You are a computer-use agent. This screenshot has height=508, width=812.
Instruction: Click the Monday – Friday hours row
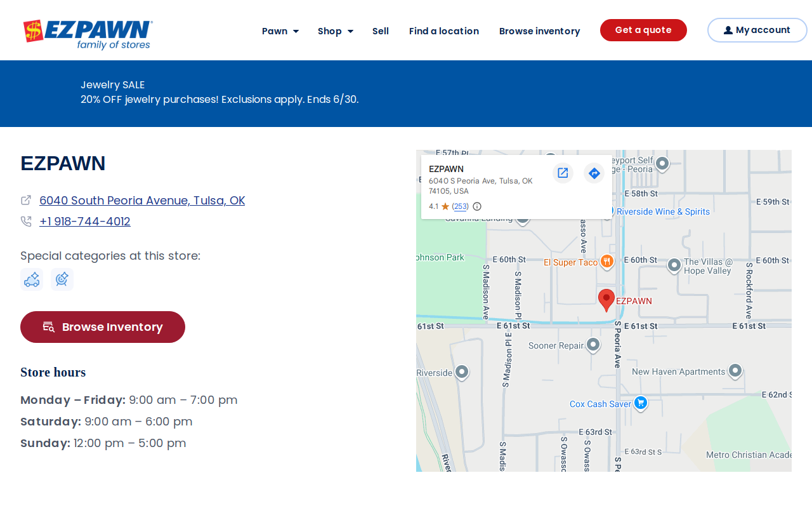click(129, 400)
